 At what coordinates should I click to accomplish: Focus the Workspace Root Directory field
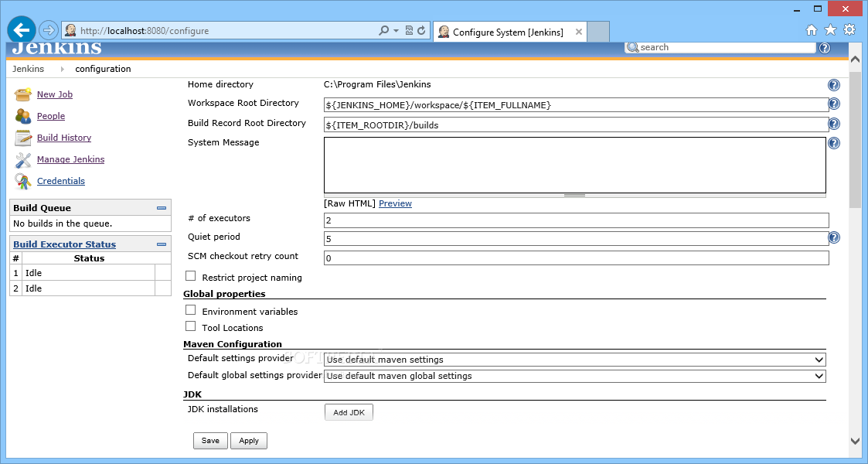click(577, 105)
